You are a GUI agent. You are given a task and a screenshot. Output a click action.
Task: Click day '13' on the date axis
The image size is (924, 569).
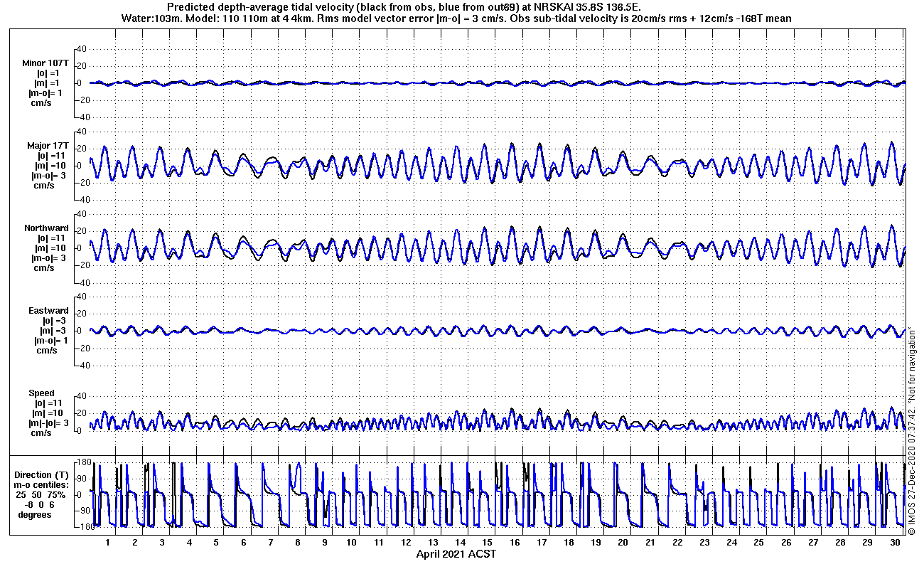433,543
